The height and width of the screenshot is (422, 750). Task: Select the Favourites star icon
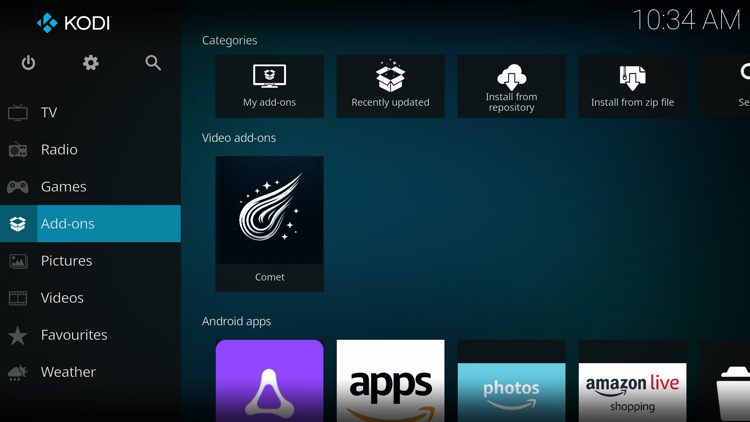tap(18, 335)
